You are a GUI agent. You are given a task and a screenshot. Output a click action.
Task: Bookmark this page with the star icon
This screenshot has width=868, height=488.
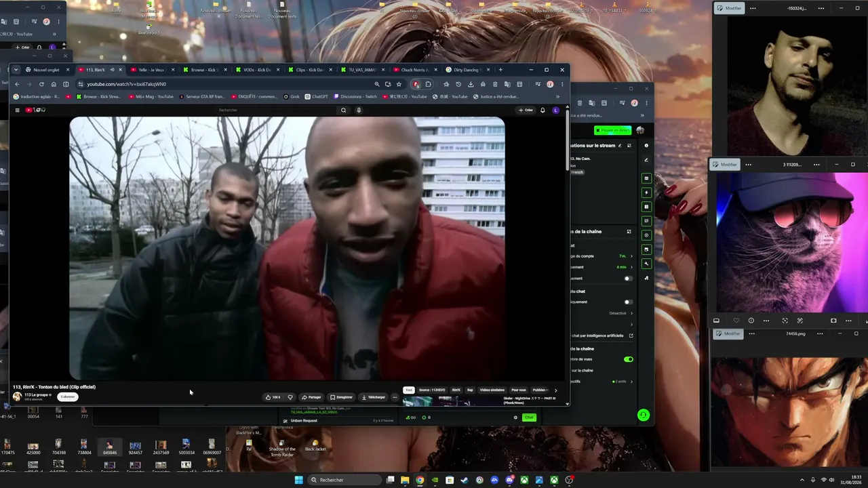pyautogui.click(x=399, y=84)
